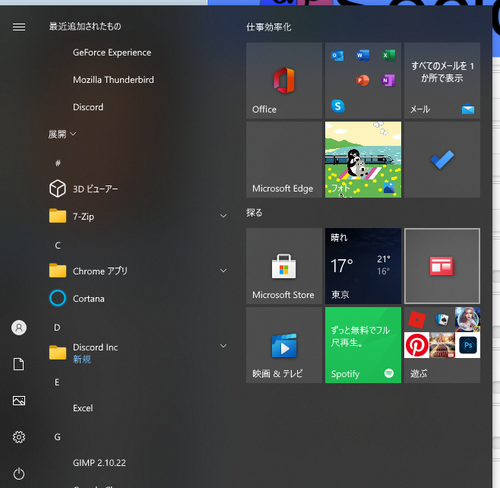Open Word icon in Office group tile

[363, 55]
